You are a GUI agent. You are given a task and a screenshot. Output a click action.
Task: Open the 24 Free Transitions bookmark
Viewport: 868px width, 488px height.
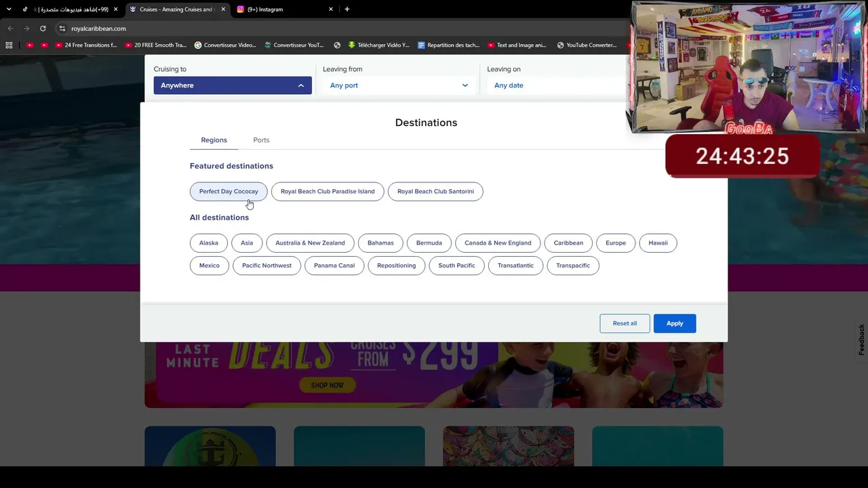point(86,45)
